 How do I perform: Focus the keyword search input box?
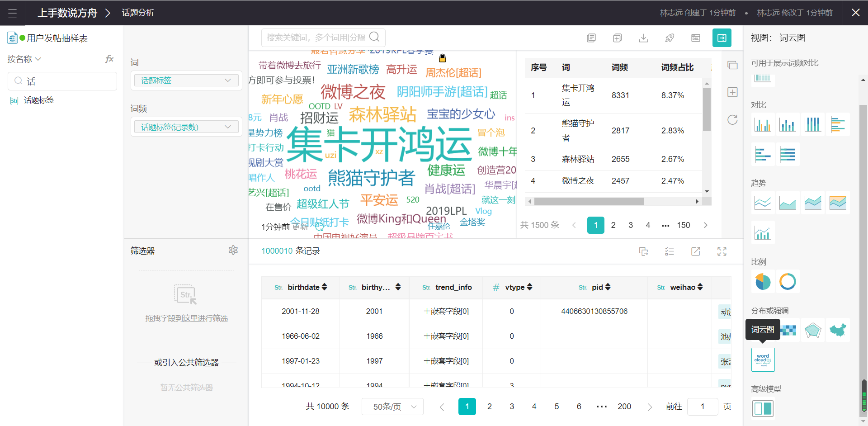pyautogui.click(x=323, y=38)
